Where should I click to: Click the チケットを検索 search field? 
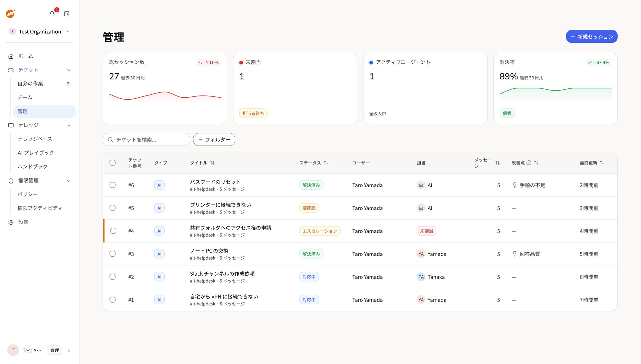pyautogui.click(x=146, y=139)
